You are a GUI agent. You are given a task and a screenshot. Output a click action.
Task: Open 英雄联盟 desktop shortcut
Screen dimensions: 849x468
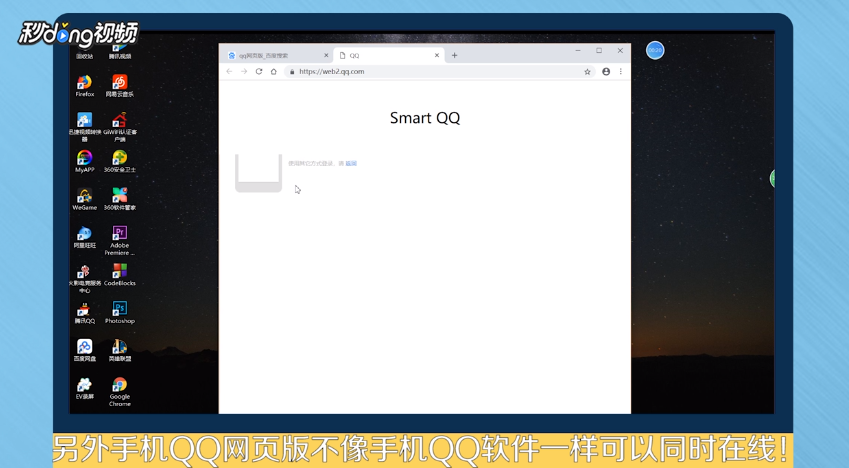pyautogui.click(x=120, y=350)
